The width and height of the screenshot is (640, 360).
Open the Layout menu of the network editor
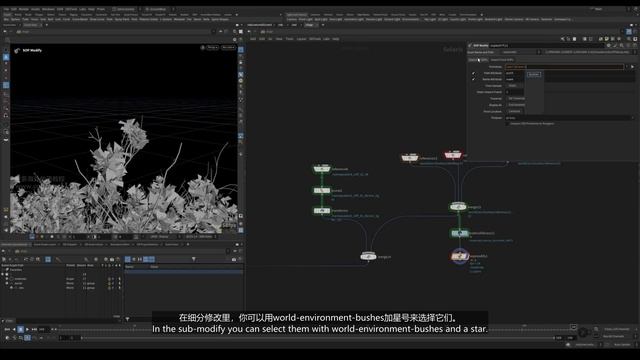(301, 39)
